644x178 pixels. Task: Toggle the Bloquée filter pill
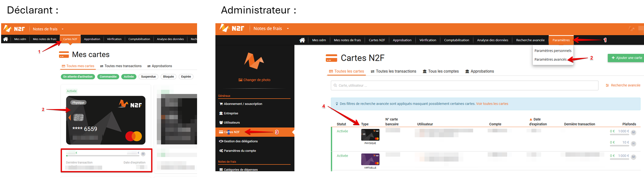(169, 76)
